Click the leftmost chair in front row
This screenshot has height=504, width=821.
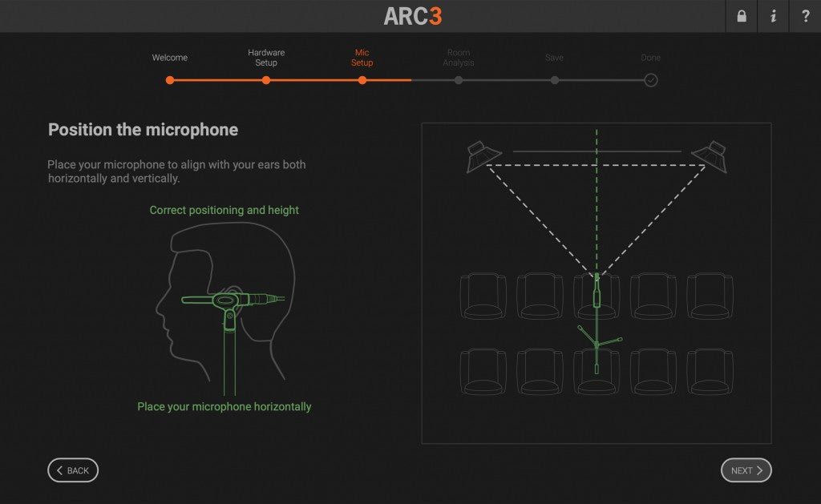[483, 296]
